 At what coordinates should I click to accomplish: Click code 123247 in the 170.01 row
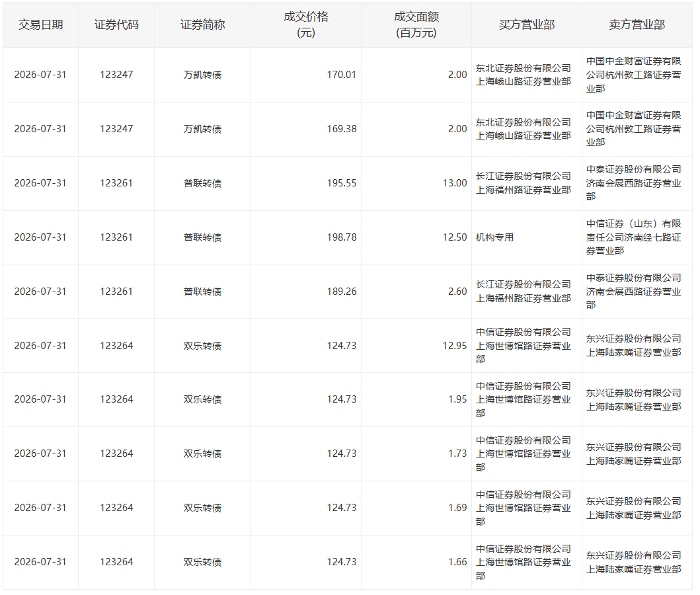click(x=116, y=75)
